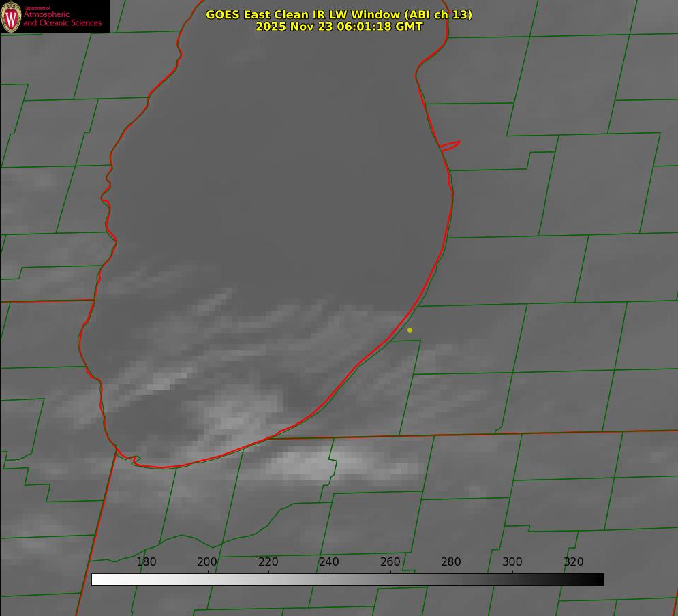Click the 180 colorbar tick label
Viewport: 678px width, 616px height.
[147, 561]
